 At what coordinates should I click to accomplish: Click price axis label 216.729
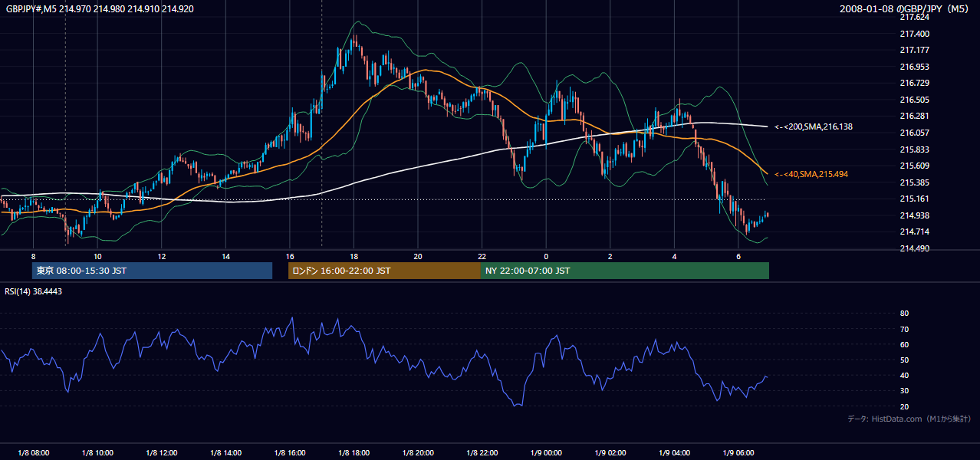click(x=914, y=83)
